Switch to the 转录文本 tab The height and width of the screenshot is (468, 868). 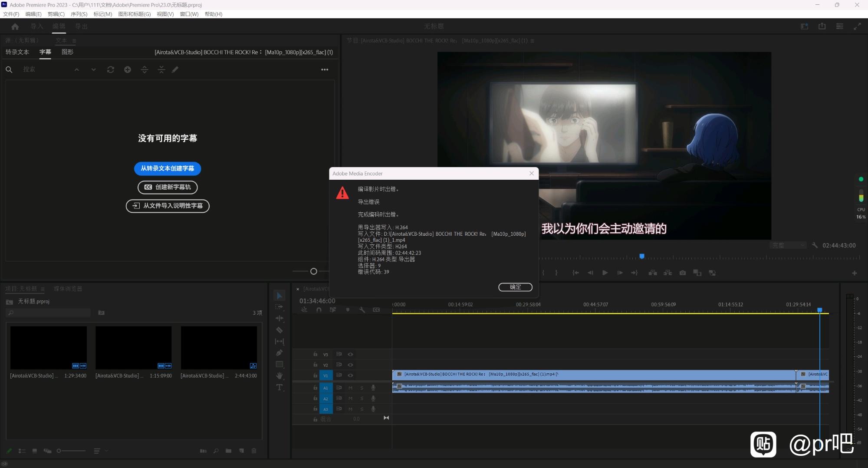tap(17, 52)
